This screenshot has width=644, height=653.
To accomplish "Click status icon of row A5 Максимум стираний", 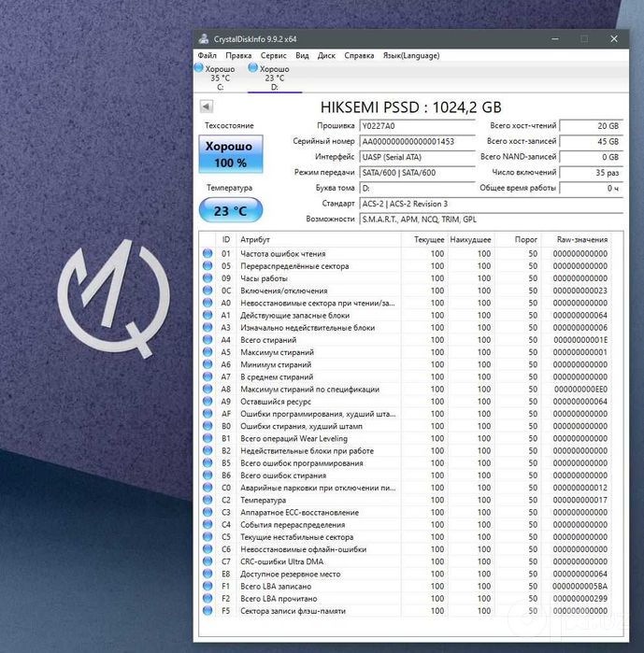I will (x=208, y=352).
